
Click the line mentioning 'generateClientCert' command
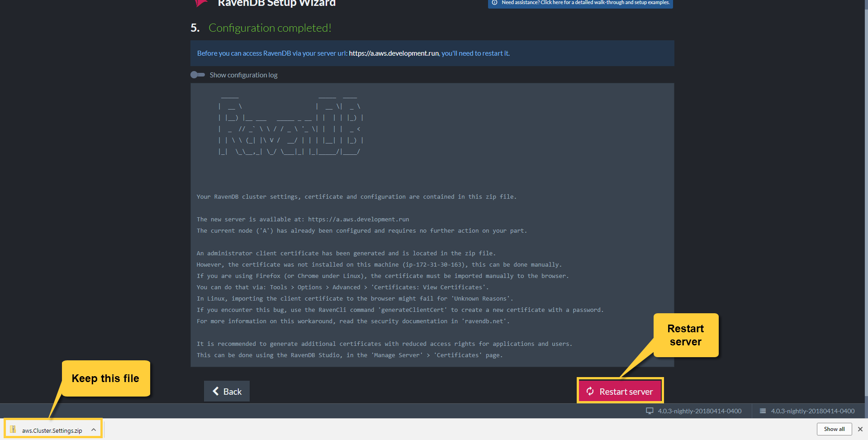click(400, 310)
